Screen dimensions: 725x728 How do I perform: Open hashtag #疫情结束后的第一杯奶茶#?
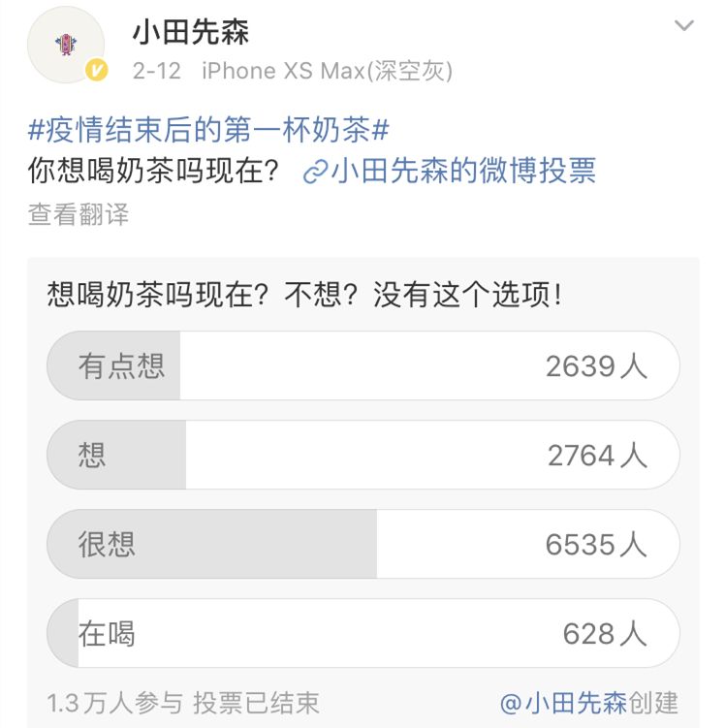208,129
